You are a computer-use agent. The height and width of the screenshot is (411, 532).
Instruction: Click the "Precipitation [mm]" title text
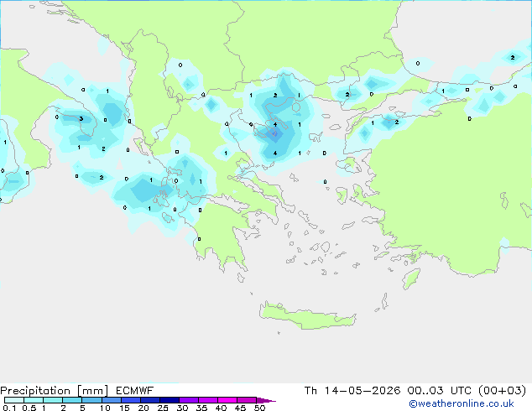click(55, 391)
